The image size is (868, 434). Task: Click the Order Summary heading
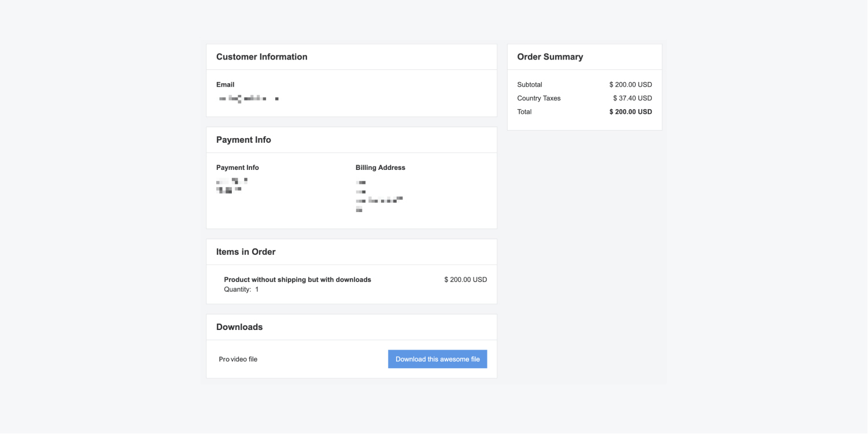(550, 57)
